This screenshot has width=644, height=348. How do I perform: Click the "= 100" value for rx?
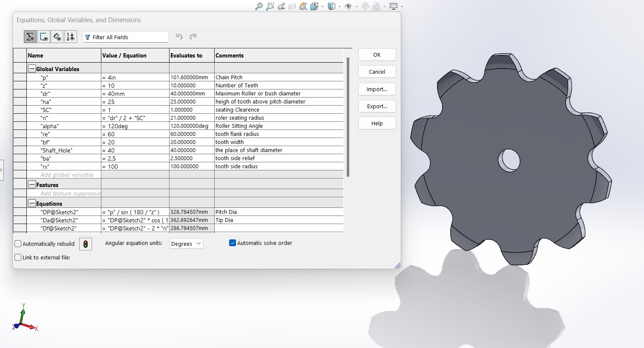tap(135, 167)
